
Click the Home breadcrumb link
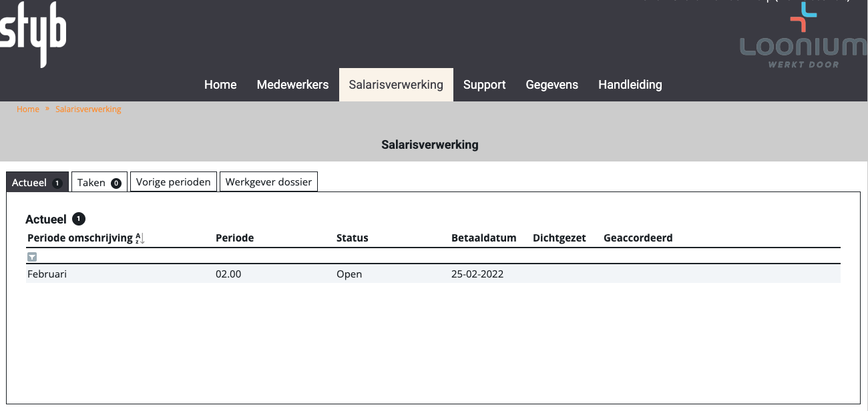click(x=28, y=109)
